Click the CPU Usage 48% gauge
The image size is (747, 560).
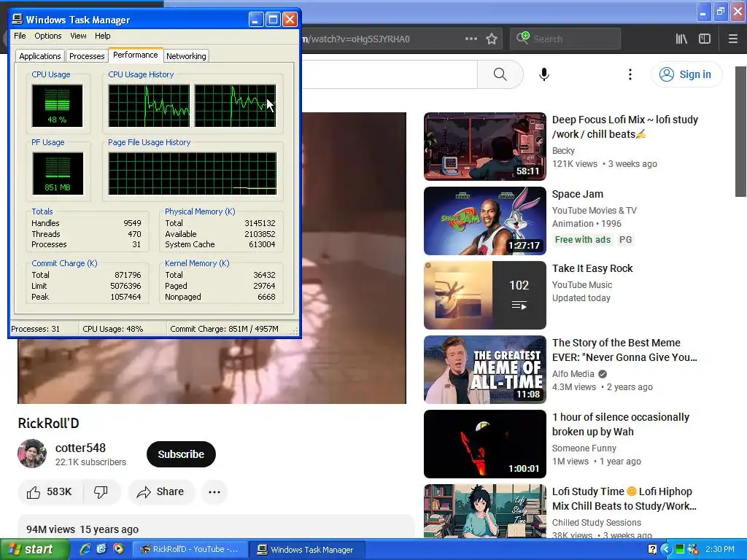57,106
